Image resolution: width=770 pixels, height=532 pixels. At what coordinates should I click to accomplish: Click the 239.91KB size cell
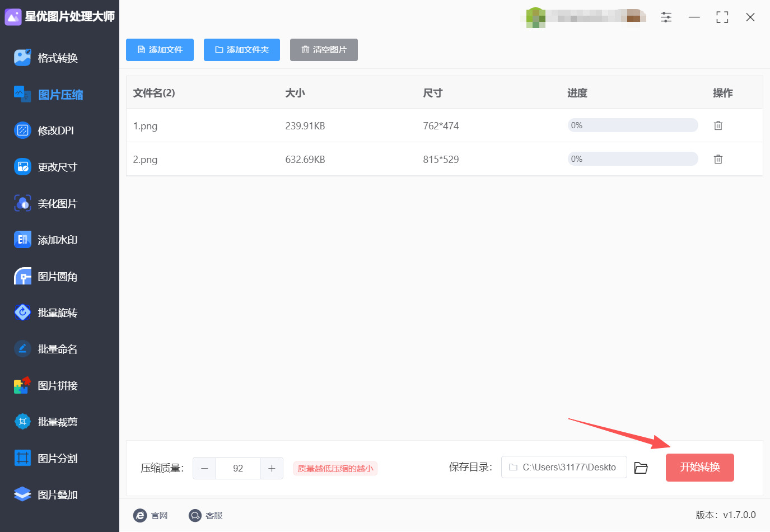click(305, 126)
